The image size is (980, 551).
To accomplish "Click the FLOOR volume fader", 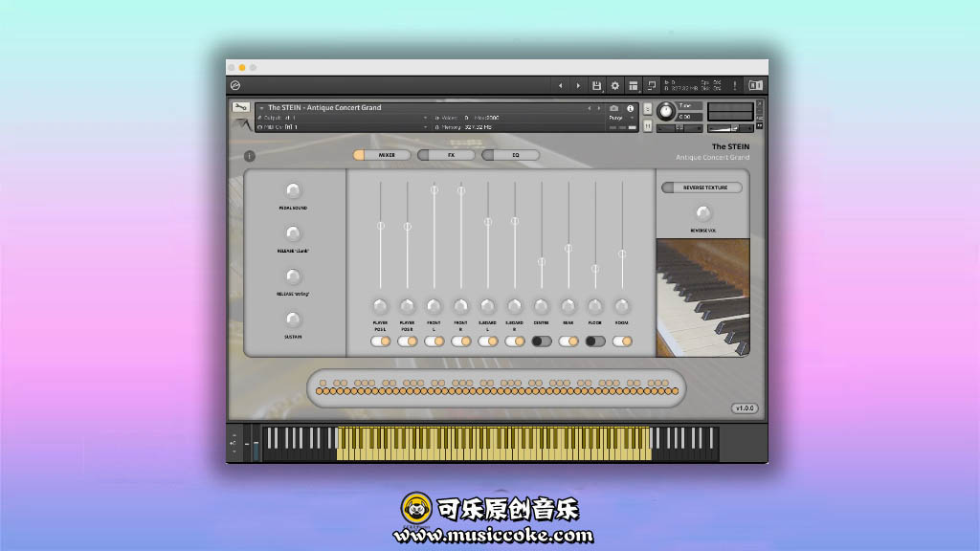I will point(595,269).
